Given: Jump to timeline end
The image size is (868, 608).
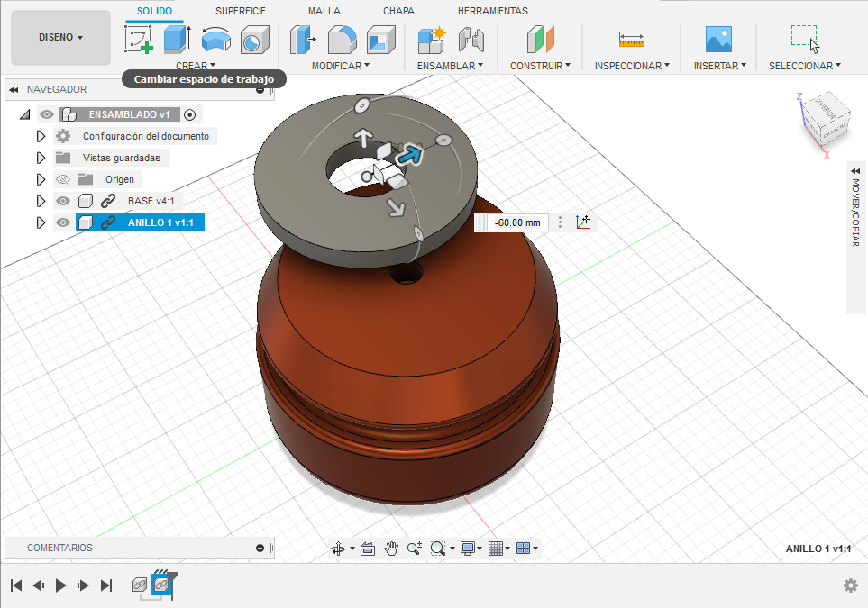Looking at the screenshot, I should pos(106,585).
